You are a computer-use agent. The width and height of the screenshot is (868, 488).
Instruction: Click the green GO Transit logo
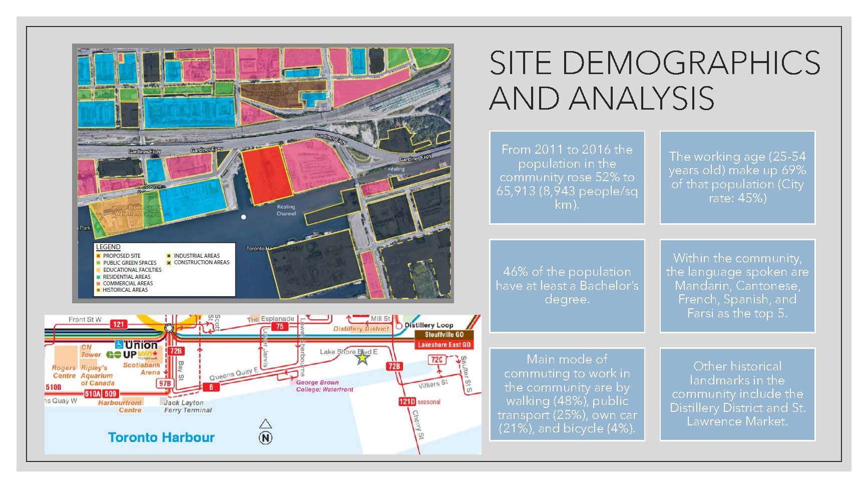[x=114, y=355]
